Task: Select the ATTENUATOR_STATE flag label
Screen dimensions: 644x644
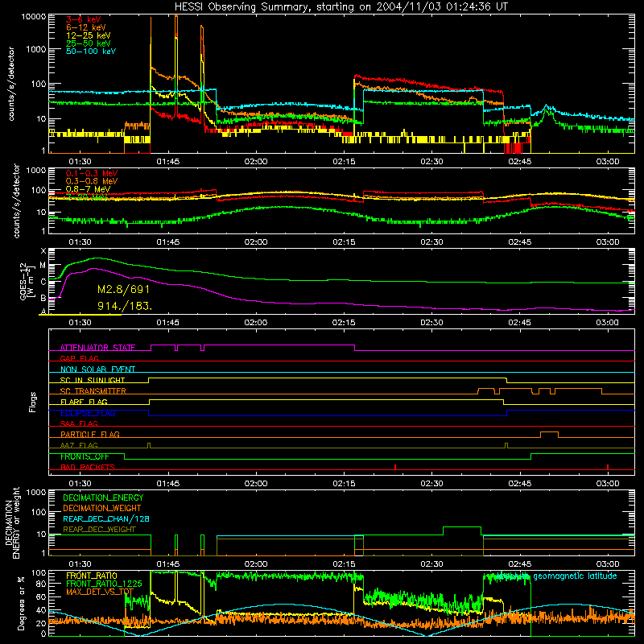Action: 97,348
